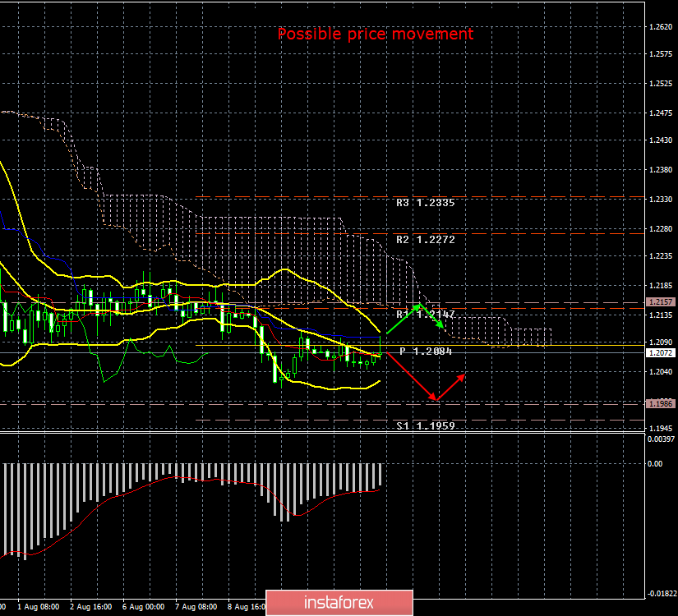Screen dimensions: 678x616
Task: Click the -0.01822 indicator scale value
Action: click(x=661, y=594)
